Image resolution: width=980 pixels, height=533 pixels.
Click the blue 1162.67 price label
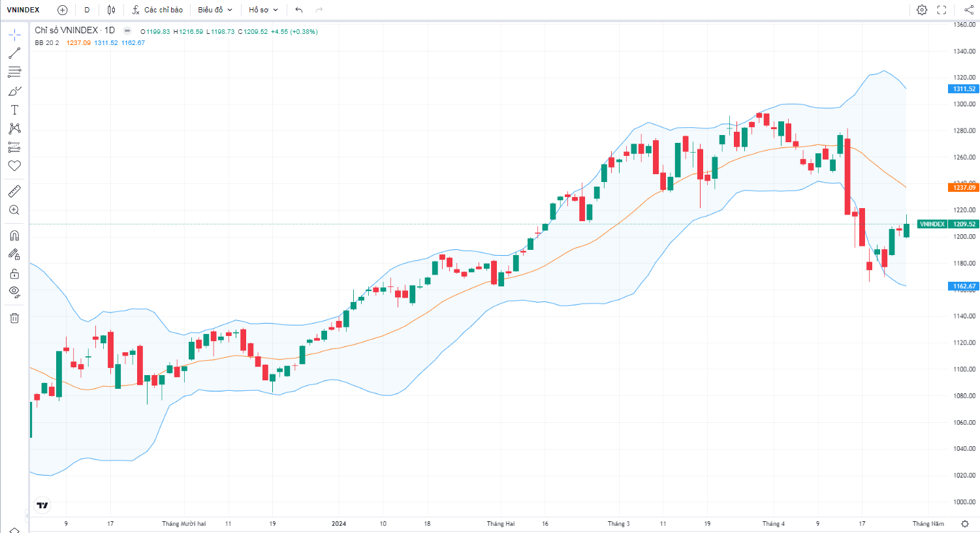pos(963,286)
